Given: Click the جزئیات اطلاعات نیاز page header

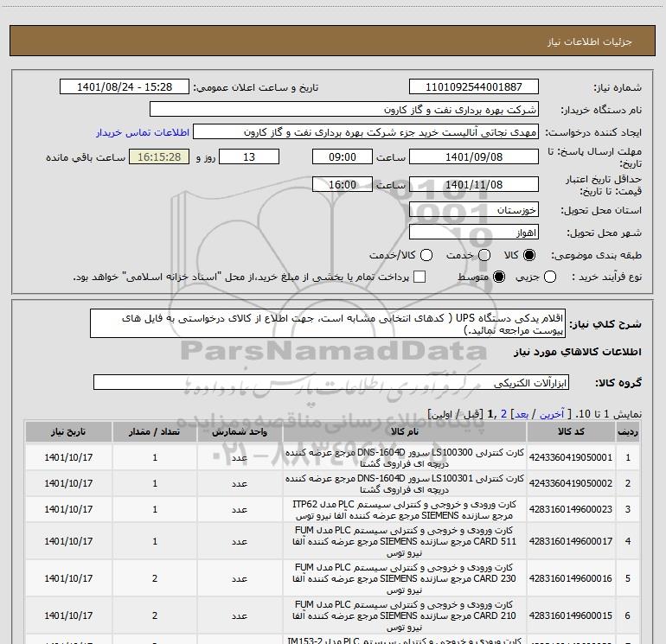Looking at the screenshot, I should [x=590, y=41].
